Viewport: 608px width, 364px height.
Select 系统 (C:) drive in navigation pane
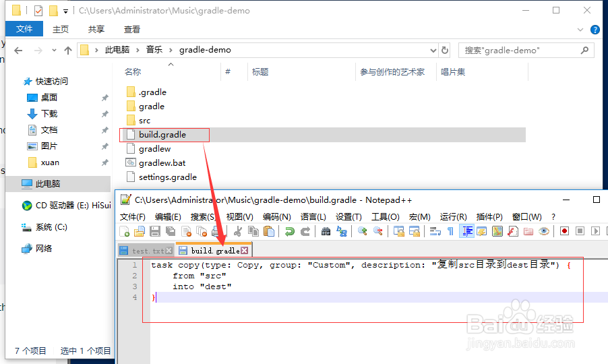tap(44, 227)
